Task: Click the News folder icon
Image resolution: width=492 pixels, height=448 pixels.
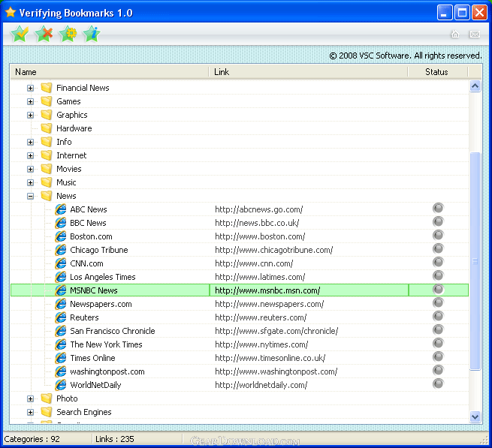Action: (47, 196)
